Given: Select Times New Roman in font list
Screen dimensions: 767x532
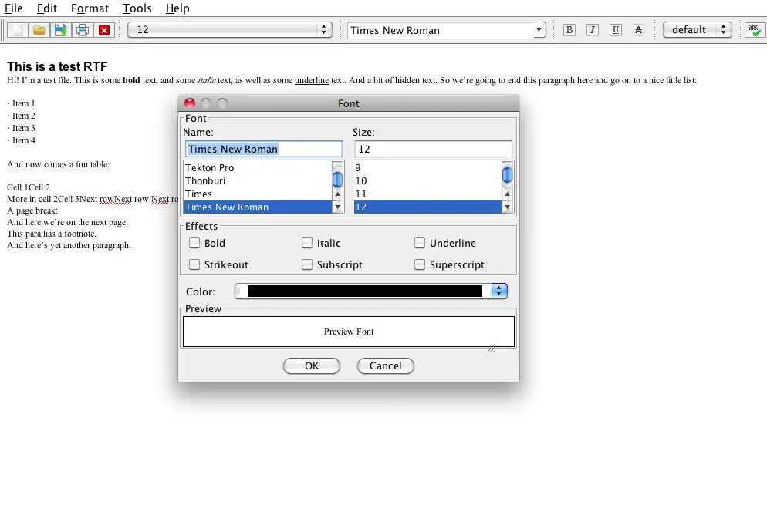Looking at the screenshot, I should (258, 207).
